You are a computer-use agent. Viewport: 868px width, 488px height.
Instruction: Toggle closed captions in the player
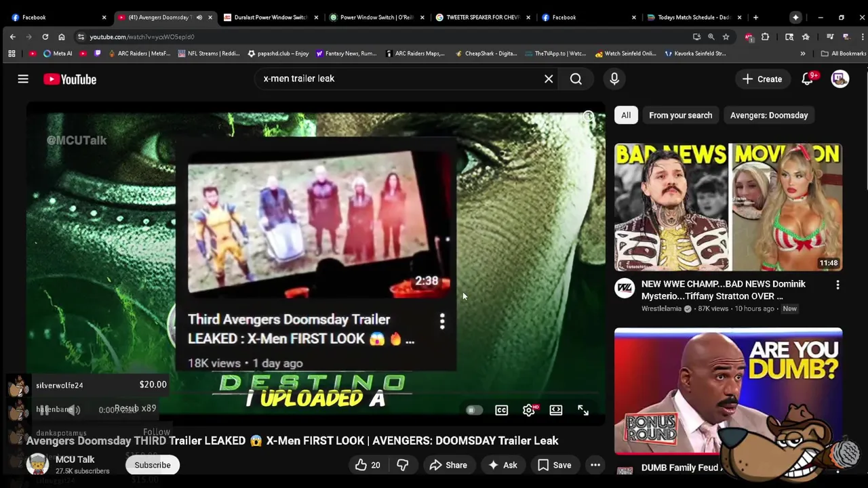coord(501,410)
